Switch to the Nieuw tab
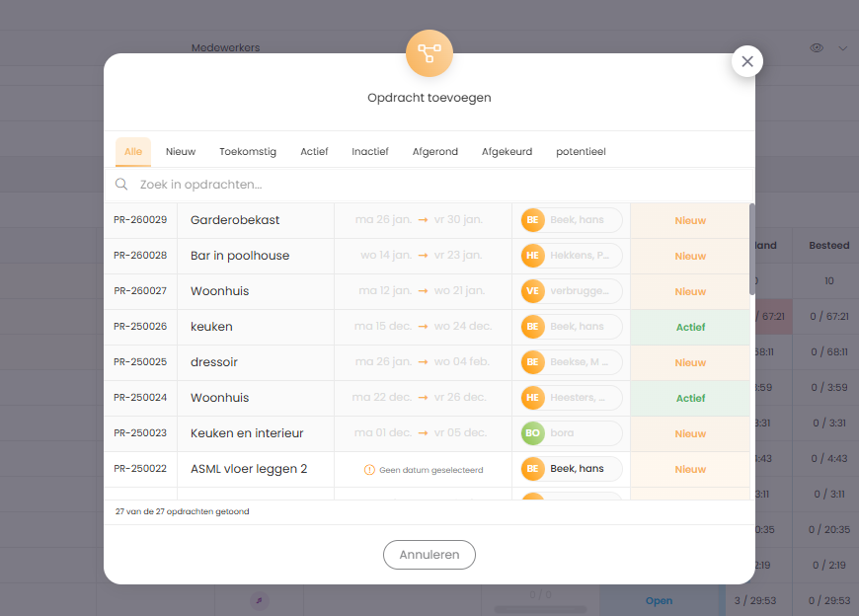Image resolution: width=859 pixels, height=616 pixels. pos(181,152)
